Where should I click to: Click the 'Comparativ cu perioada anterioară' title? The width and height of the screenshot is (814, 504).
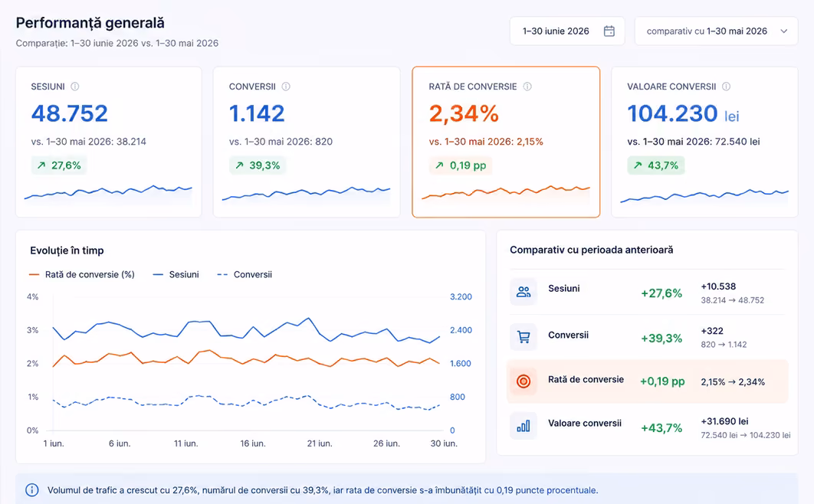click(x=591, y=250)
